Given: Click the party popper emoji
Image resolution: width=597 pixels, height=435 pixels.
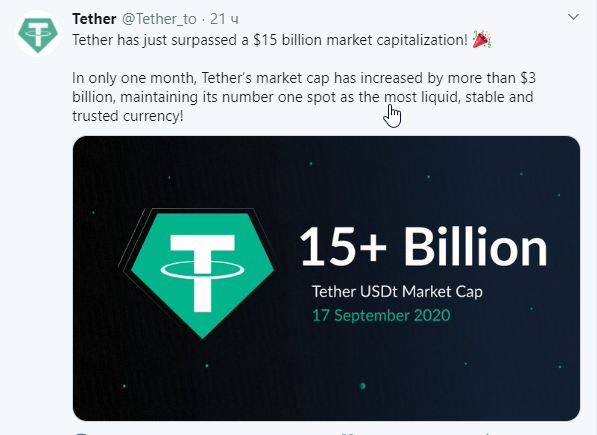Looking at the screenshot, I should point(481,40).
